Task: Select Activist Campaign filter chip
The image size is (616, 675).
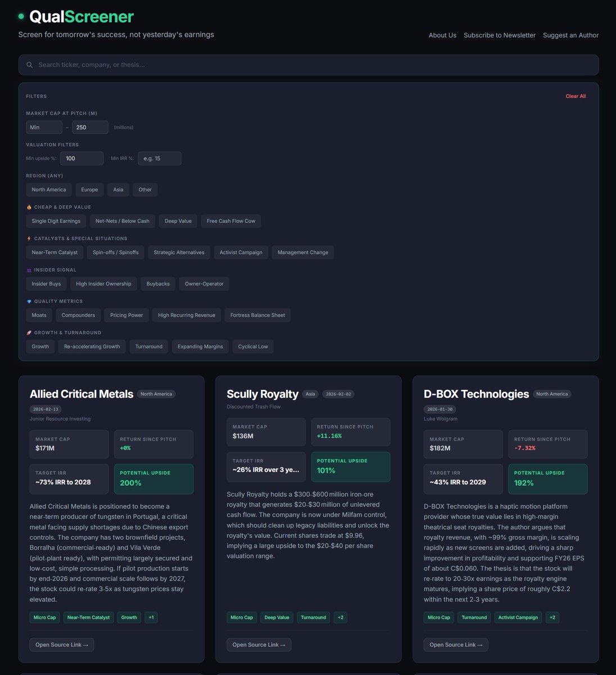Action: (241, 253)
